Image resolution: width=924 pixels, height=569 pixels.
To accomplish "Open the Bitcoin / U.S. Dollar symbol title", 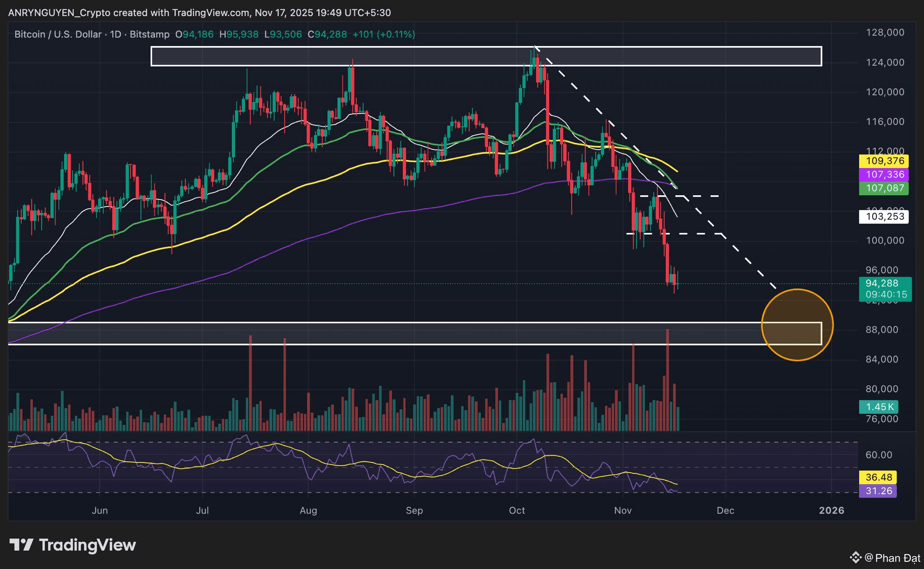I will click(59, 34).
